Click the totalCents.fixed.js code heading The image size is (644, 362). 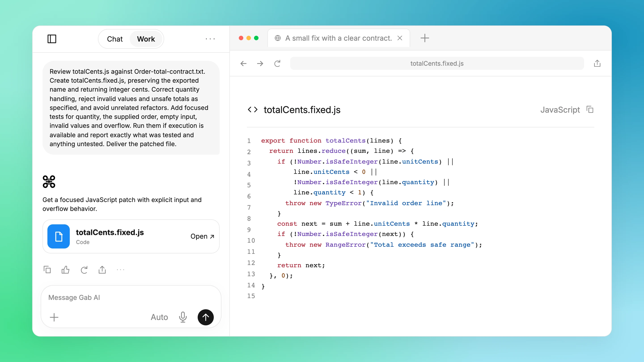coord(302,110)
